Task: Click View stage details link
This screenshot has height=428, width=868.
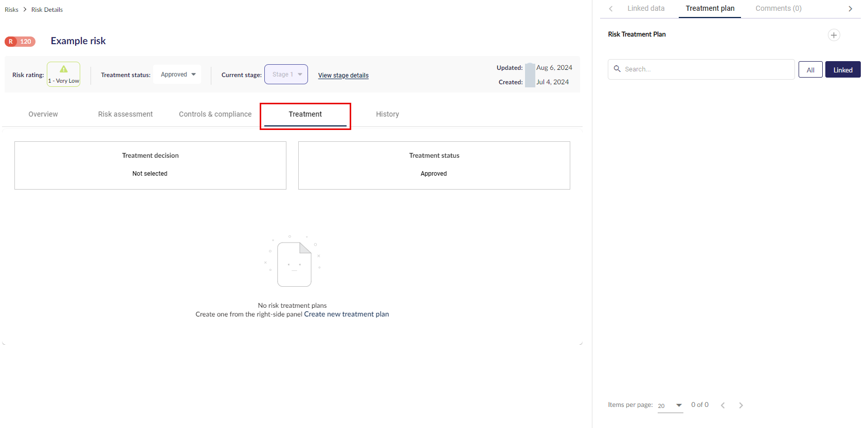Action: tap(343, 76)
